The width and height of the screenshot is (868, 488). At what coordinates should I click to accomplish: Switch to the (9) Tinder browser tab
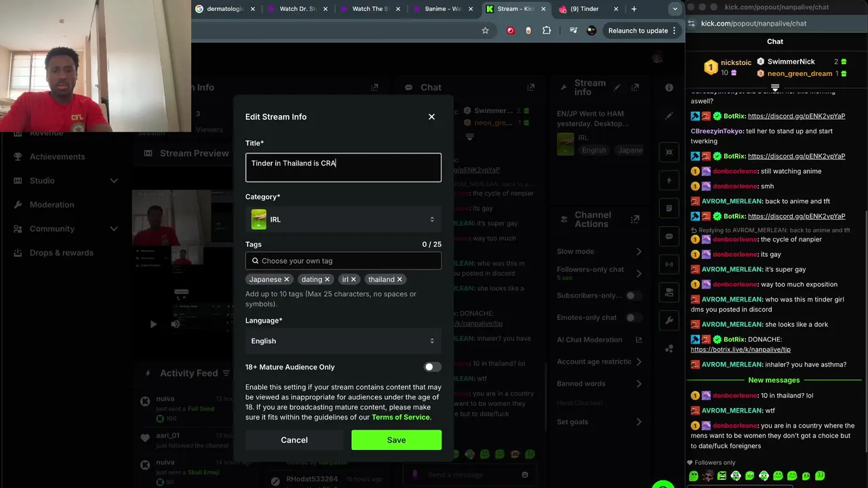(588, 9)
